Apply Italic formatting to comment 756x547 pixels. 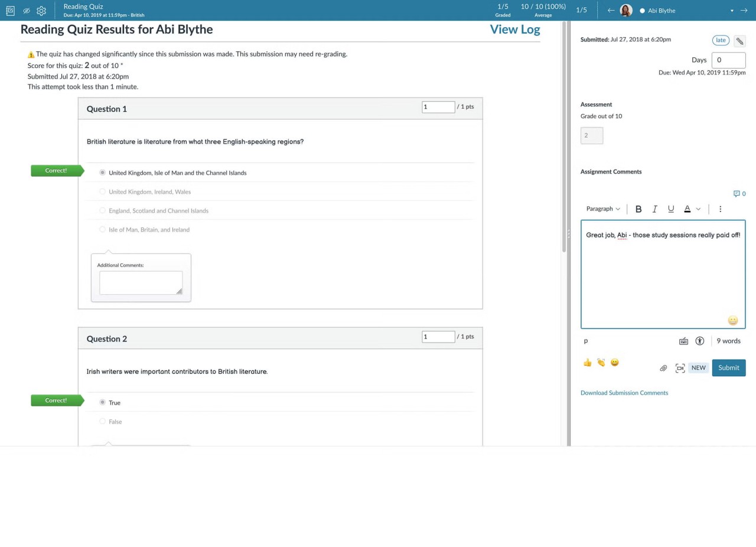point(654,209)
